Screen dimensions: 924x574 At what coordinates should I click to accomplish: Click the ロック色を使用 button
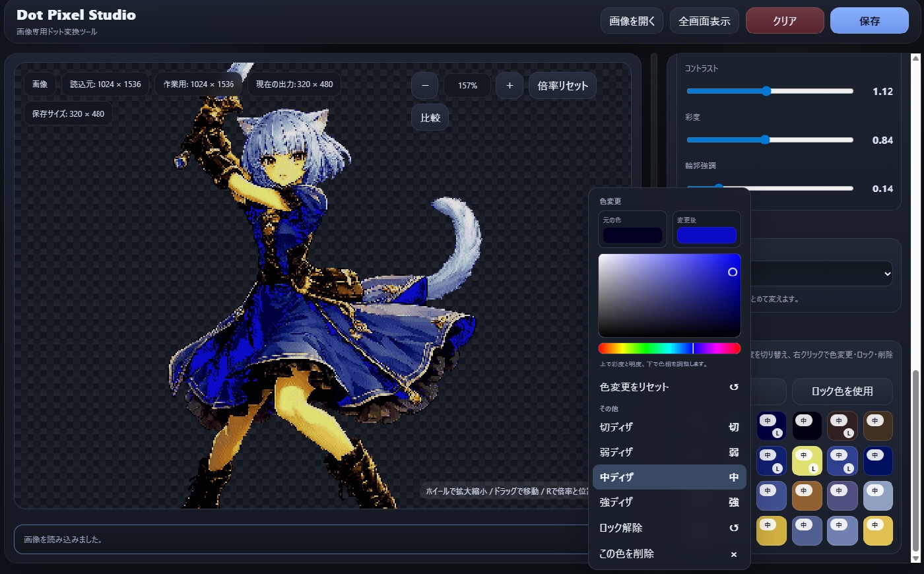click(841, 391)
